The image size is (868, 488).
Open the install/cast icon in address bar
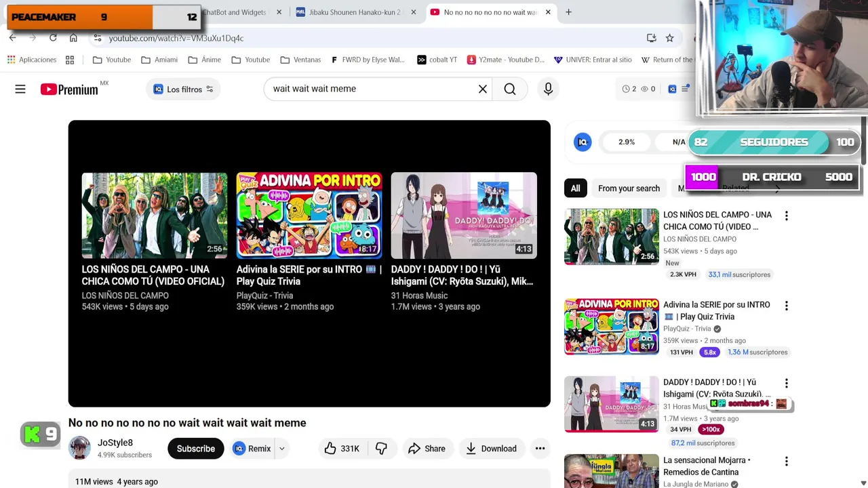651,38
